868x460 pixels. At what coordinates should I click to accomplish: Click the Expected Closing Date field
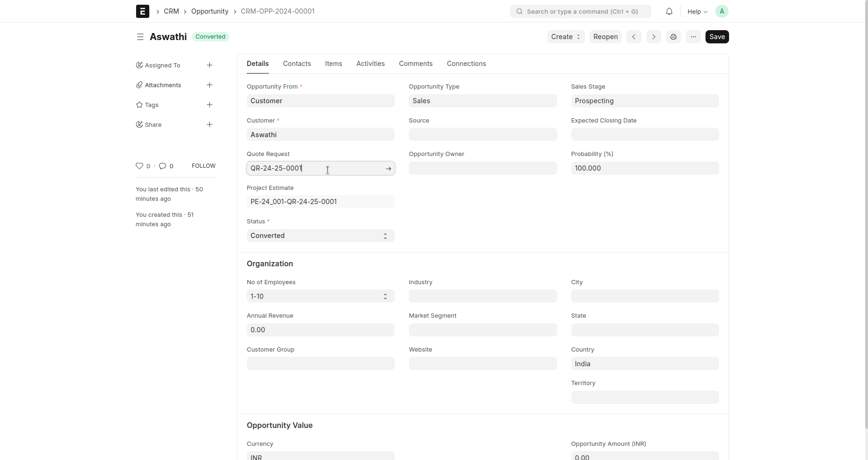645,135
